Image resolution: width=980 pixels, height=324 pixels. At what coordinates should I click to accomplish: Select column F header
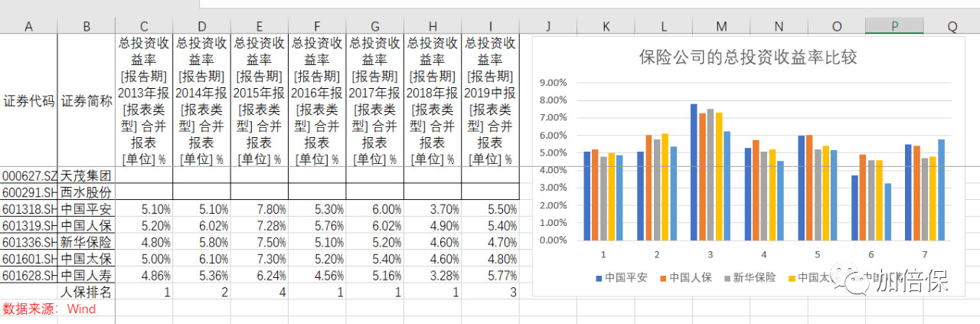317,26
